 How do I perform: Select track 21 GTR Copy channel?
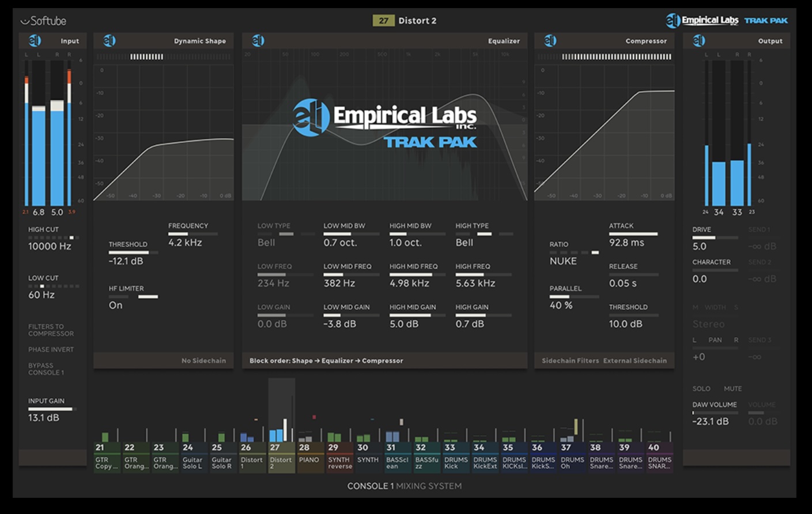pyautogui.click(x=107, y=458)
